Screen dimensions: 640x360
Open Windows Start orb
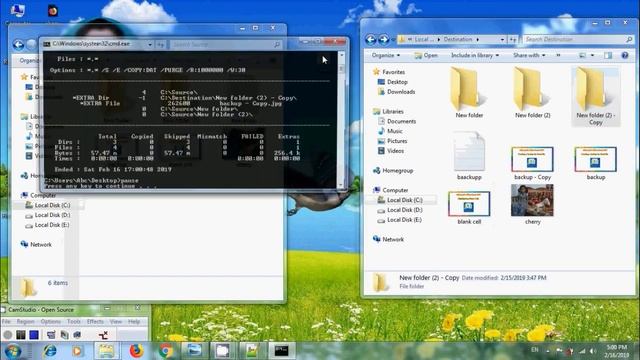click(13, 351)
